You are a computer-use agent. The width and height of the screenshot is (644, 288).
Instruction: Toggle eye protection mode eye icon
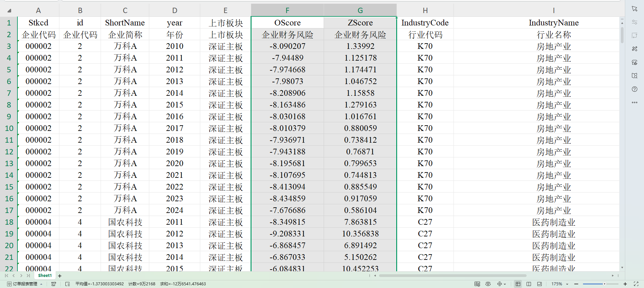[488, 284]
